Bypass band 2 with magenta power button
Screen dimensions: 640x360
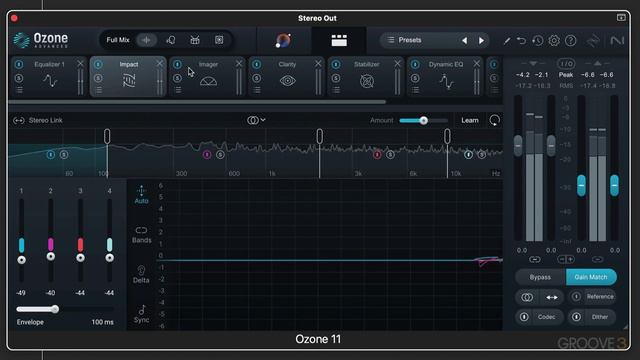coord(207,154)
